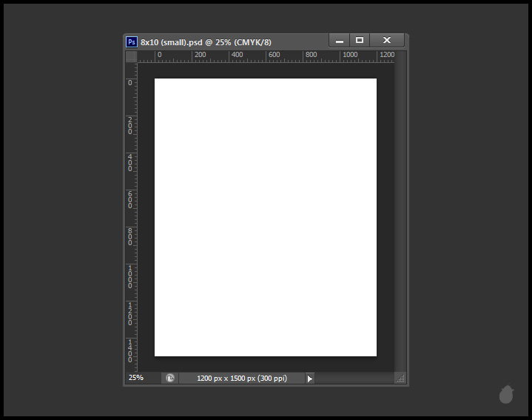Click the center of the white canvas
532x420 pixels.
pos(266,217)
